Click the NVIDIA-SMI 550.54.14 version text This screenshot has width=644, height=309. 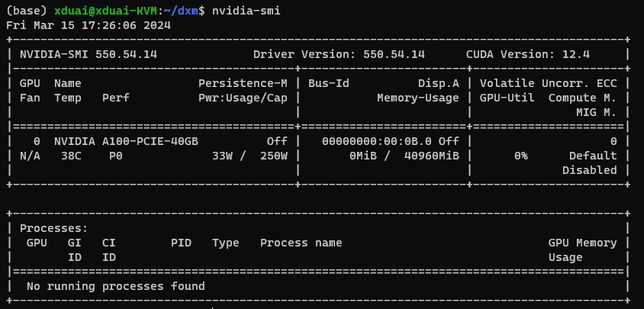tap(89, 54)
